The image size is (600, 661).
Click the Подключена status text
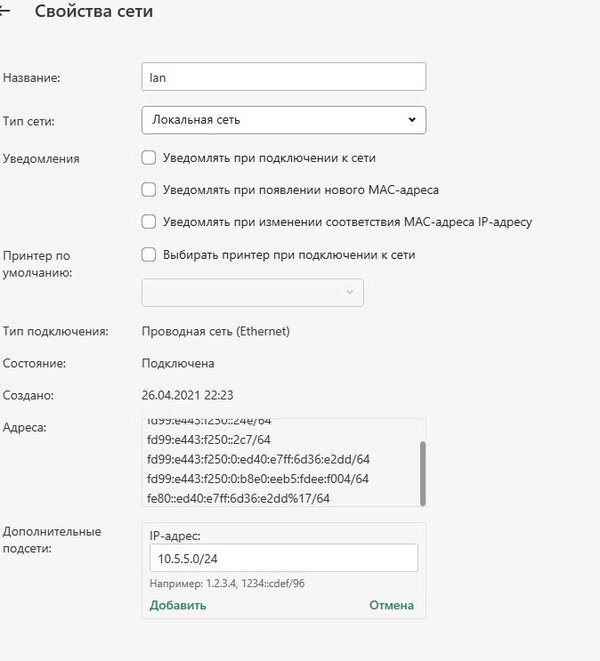pyautogui.click(x=180, y=363)
